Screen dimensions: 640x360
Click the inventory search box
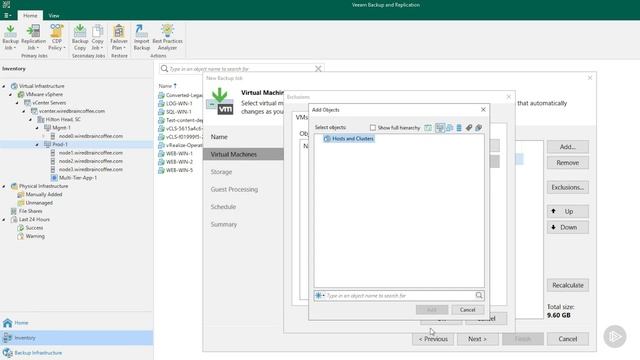point(242,69)
